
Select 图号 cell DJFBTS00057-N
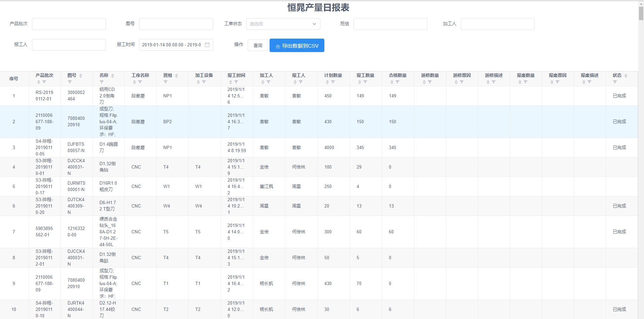click(x=76, y=147)
